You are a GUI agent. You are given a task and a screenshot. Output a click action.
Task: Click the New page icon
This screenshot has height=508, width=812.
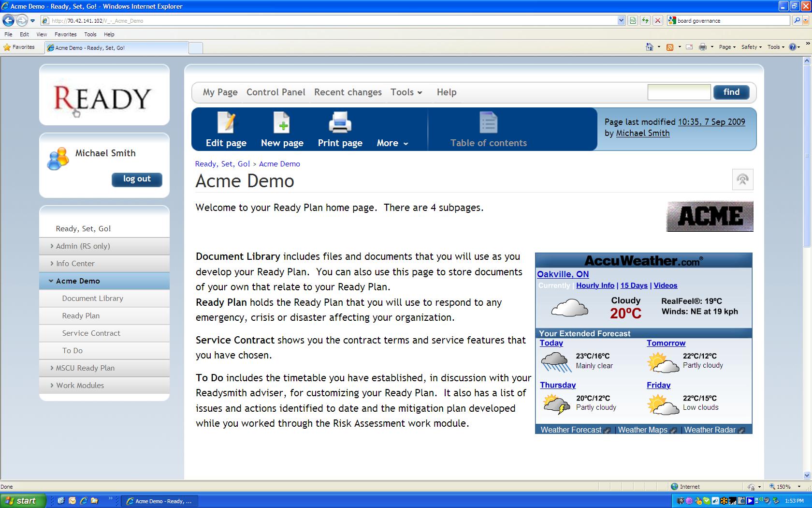[282, 123]
